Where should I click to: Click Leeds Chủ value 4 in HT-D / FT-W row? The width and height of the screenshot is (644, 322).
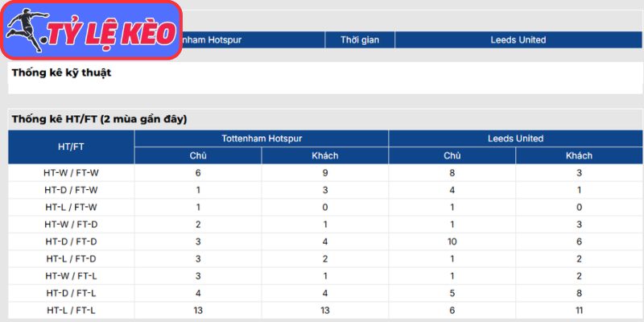(x=452, y=190)
